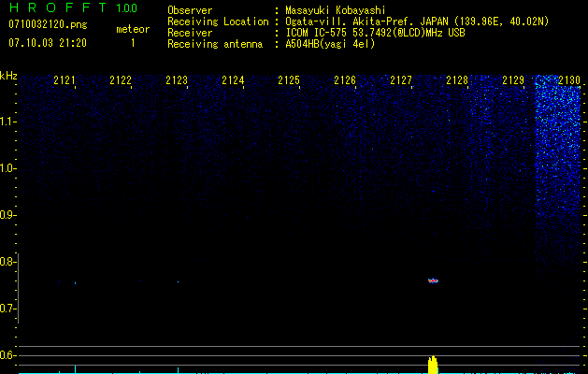
Task: Click the 2129 time axis marker
Action: [x=513, y=80]
